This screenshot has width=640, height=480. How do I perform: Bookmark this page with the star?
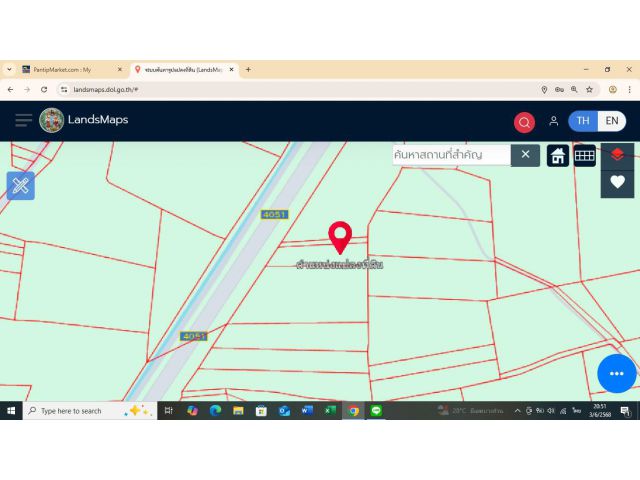pos(589,89)
